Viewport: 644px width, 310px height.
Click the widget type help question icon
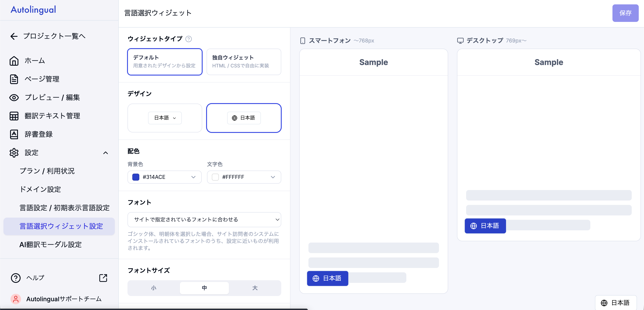click(x=189, y=39)
